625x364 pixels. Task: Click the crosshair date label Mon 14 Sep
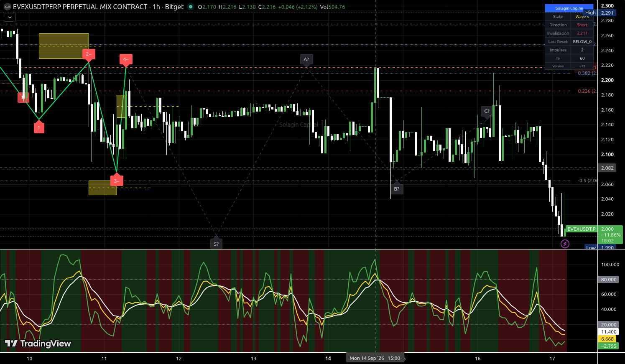(x=375, y=358)
